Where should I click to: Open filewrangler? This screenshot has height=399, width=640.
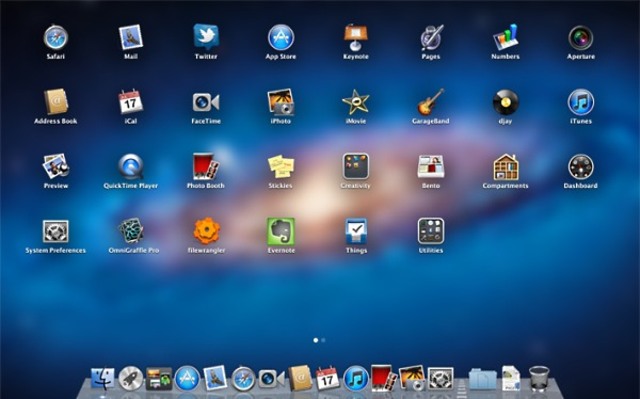tap(207, 231)
